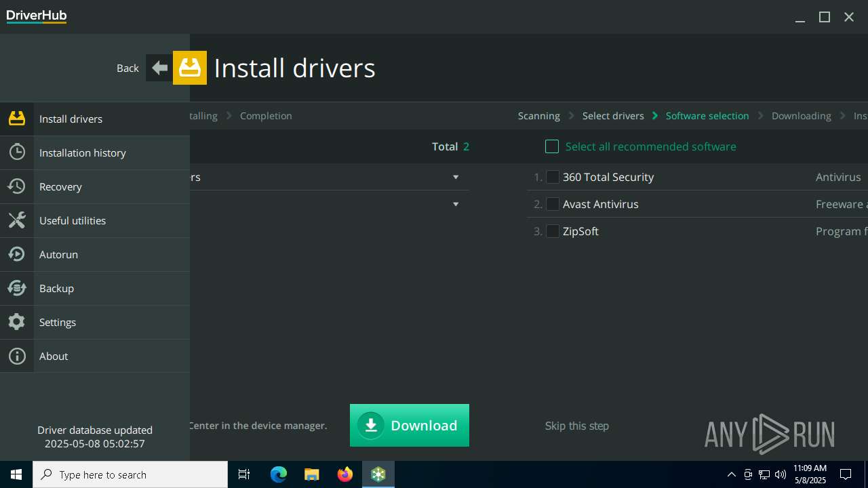Click the Back label
Viewport: 868px width, 488px height.
(x=127, y=68)
